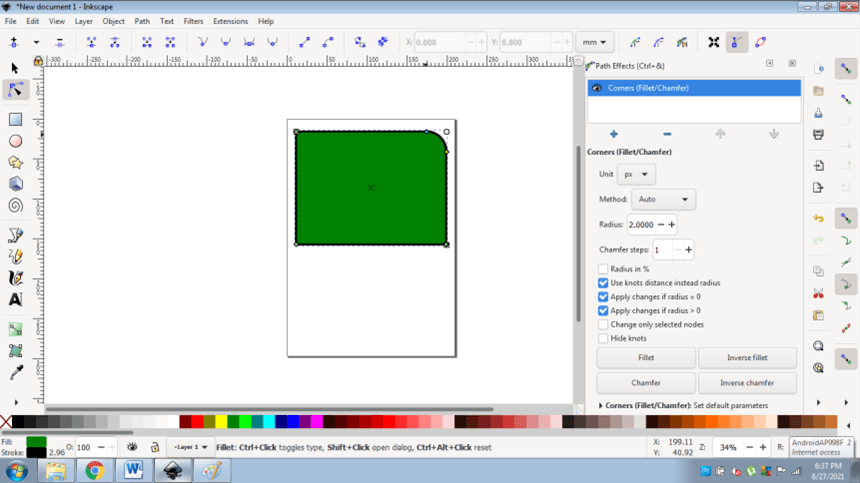Enable the Radius in % checkbox
860x483 pixels.
[x=603, y=269]
